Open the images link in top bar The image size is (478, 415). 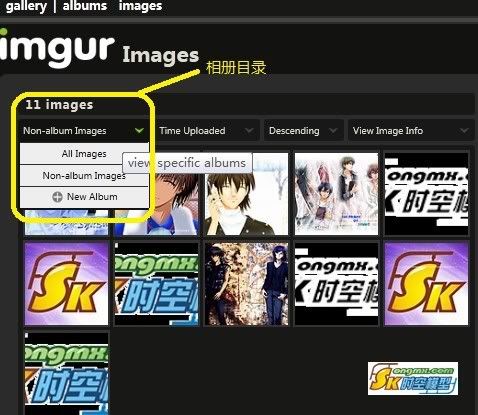pyautogui.click(x=140, y=6)
